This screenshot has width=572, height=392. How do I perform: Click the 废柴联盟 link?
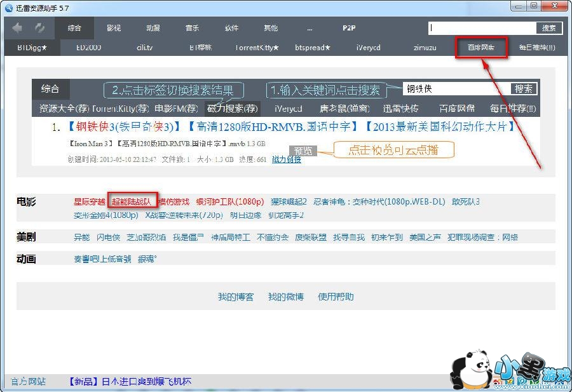coord(311,238)
